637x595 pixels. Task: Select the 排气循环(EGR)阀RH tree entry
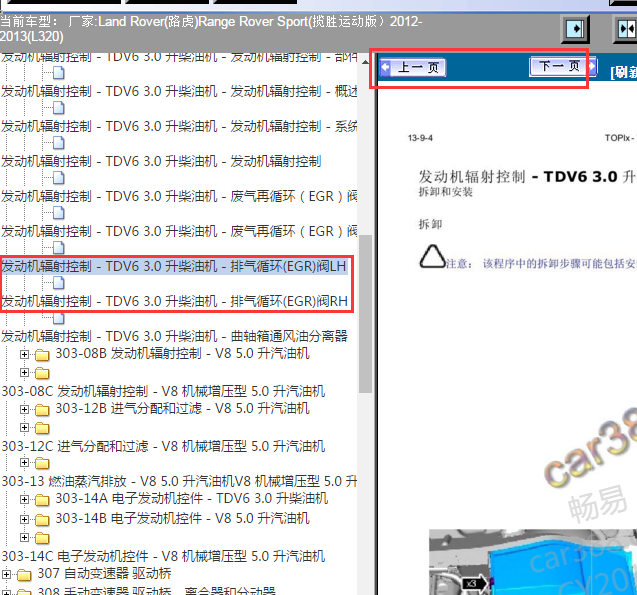click(x=174, y=301)
